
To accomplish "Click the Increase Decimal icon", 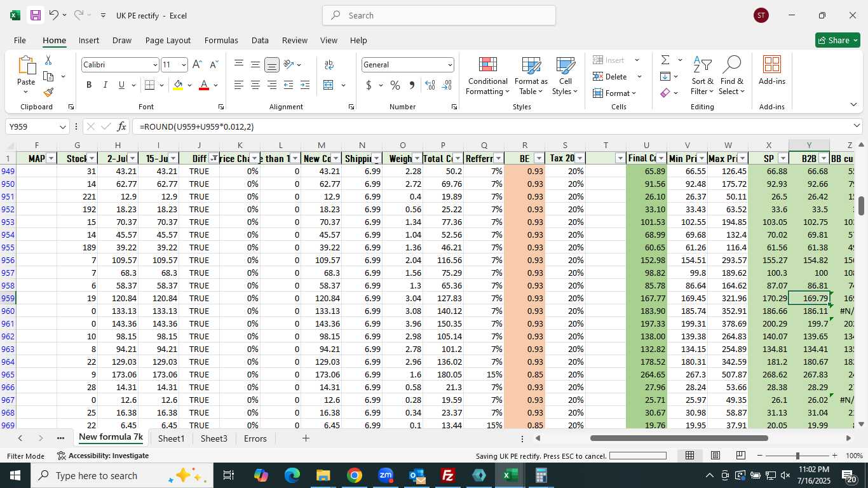I will click(430, 85).
